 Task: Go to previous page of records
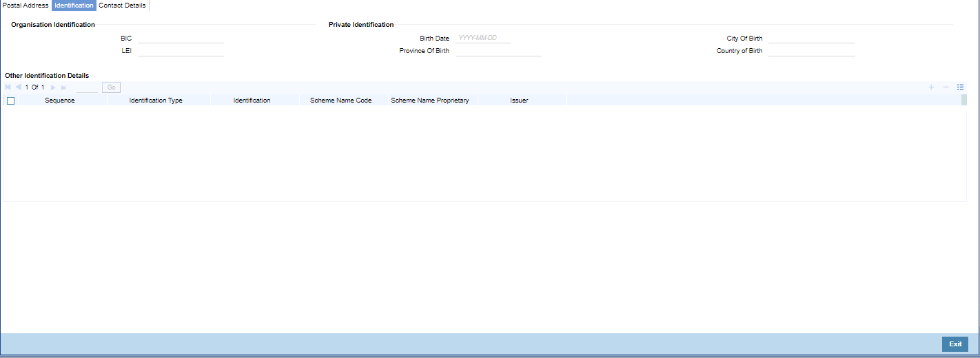click(18, 87)
